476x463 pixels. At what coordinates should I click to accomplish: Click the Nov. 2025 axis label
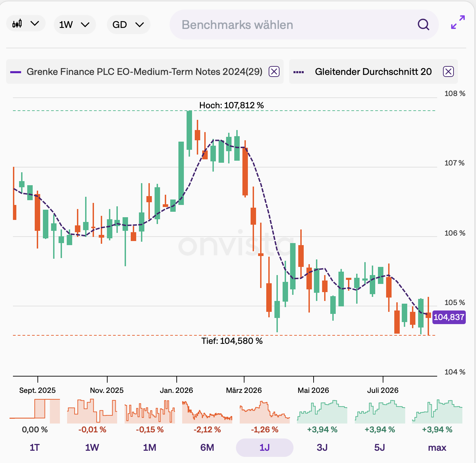107,390
